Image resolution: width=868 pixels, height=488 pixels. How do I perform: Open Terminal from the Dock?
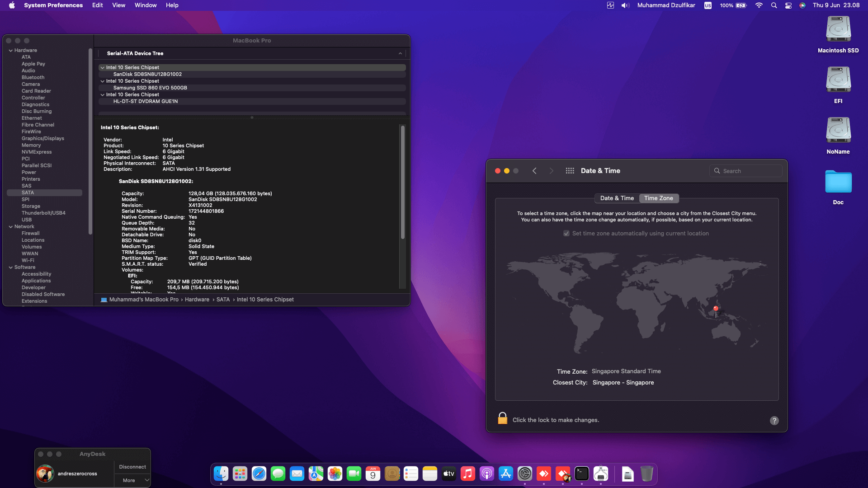pos(582,474)
